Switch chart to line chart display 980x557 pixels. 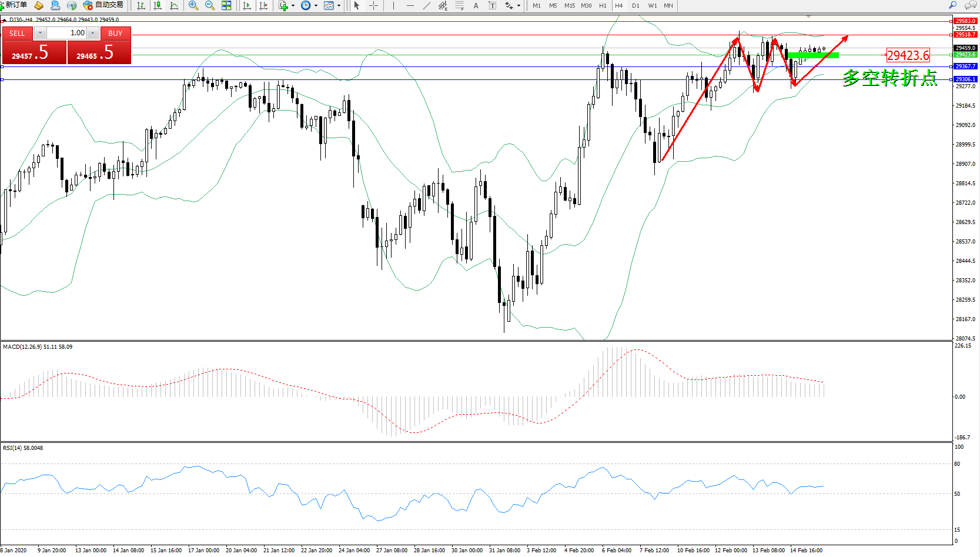[174, 5]
